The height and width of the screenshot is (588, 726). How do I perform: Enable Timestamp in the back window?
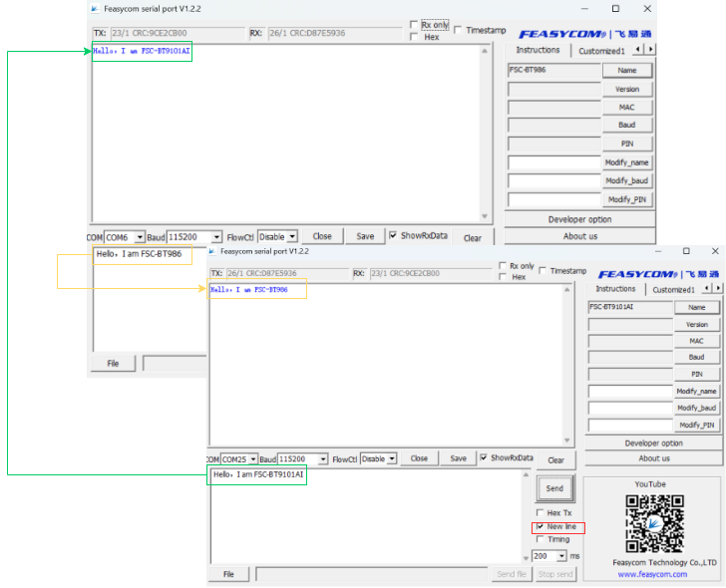[458, 30]
